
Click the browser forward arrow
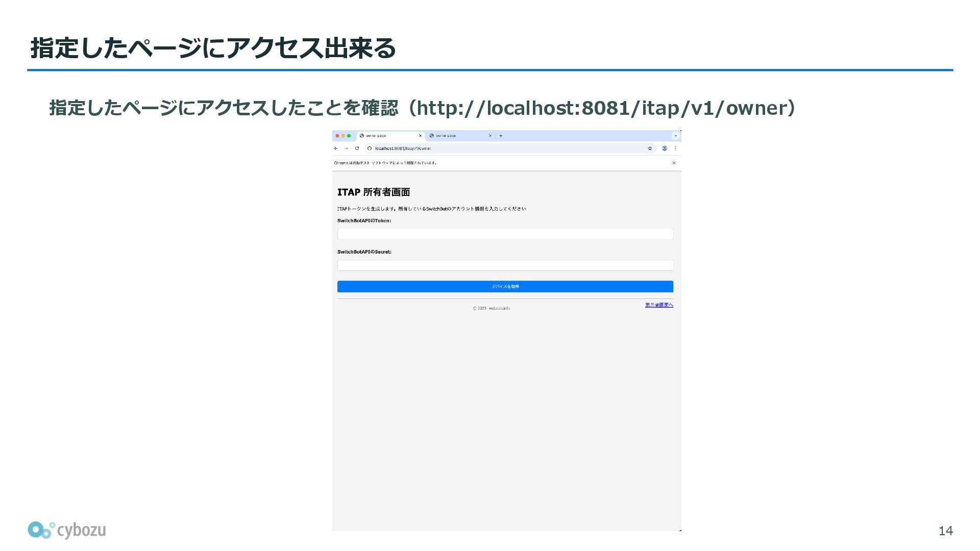pos(346,148)
